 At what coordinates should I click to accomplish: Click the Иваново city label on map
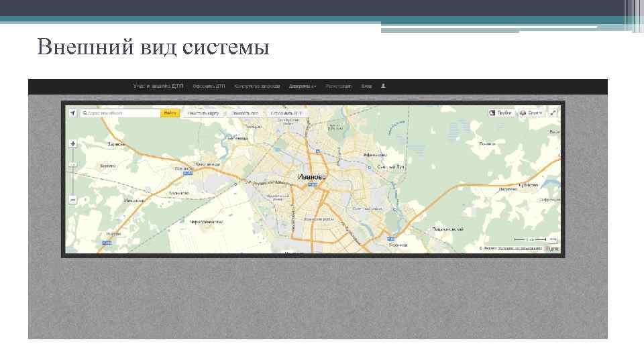312,177
